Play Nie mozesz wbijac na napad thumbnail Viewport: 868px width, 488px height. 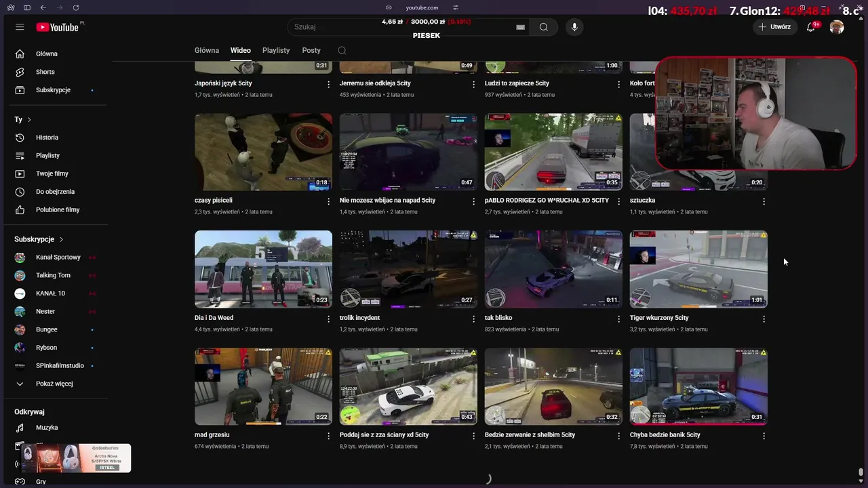pos(408,152)
